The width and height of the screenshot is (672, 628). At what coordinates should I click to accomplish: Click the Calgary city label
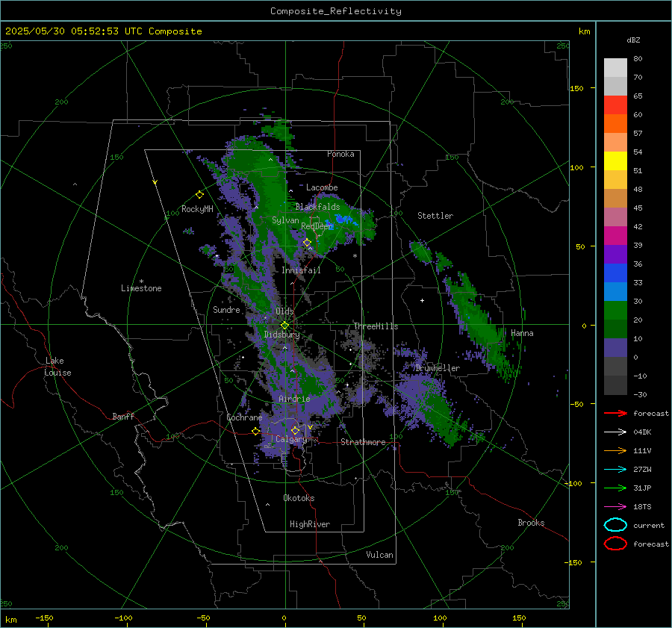[291, 439]
